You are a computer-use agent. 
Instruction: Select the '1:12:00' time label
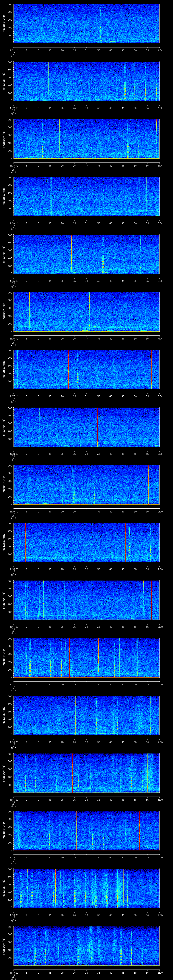14,684
